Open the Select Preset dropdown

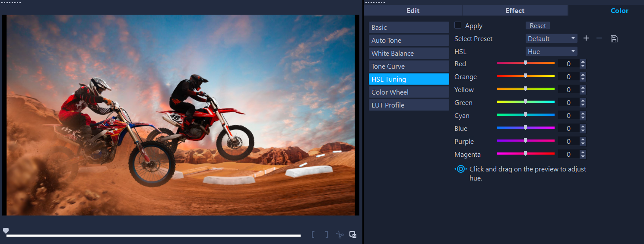pyautogui.click(x=552, y=38)
